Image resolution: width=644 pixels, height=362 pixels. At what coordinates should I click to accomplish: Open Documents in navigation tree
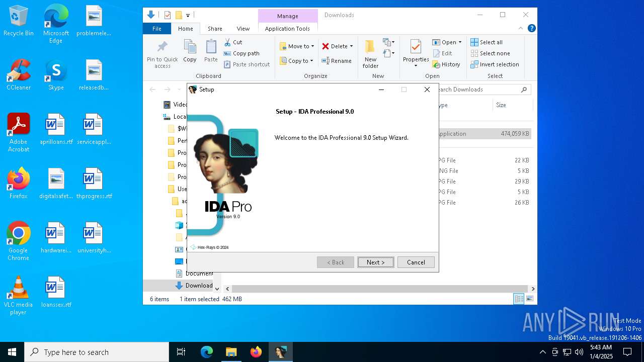click(194, 274)
